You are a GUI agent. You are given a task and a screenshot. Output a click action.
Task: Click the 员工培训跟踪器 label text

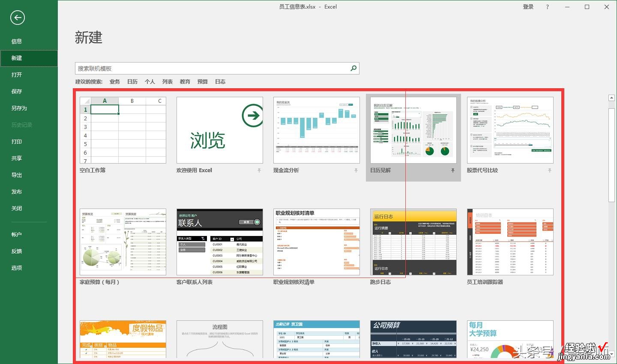[x=485, y=282]
